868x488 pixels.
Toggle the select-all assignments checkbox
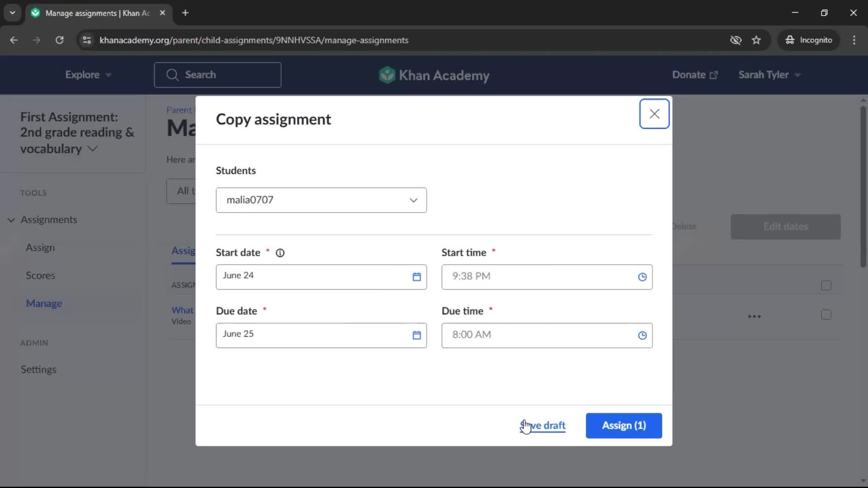(x=826, y=286)
